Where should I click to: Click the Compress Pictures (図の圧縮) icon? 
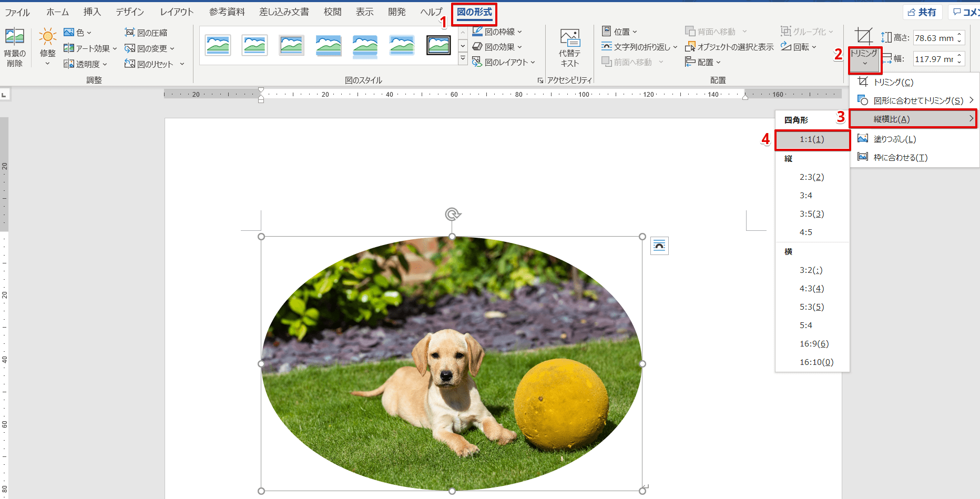point(130,33)
